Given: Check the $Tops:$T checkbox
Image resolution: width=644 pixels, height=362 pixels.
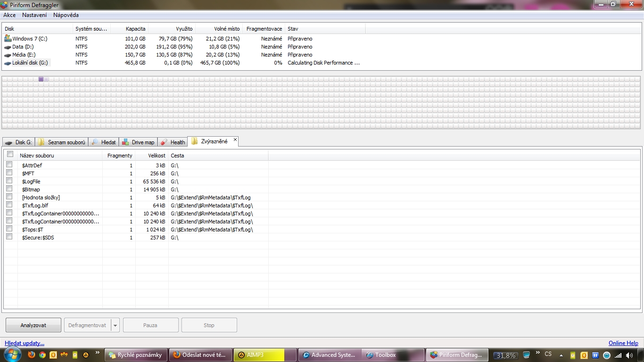Looking at the screenshot, I should point(9,229).
